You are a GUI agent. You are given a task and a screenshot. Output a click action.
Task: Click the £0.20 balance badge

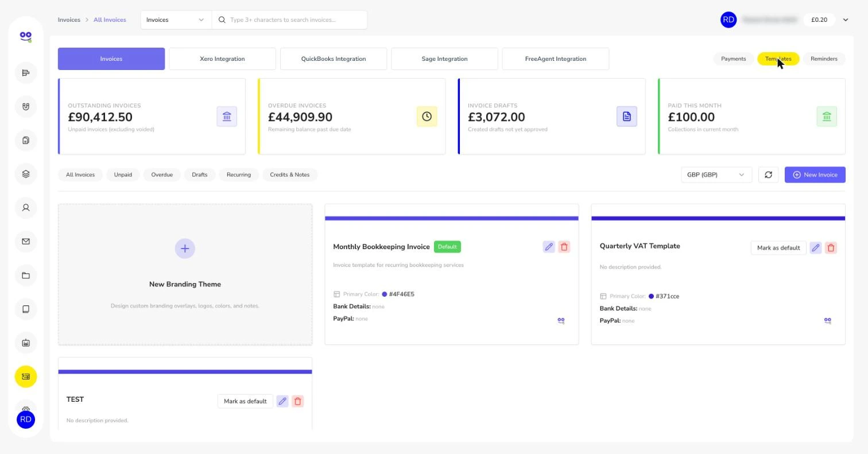[x=819, y=20]
